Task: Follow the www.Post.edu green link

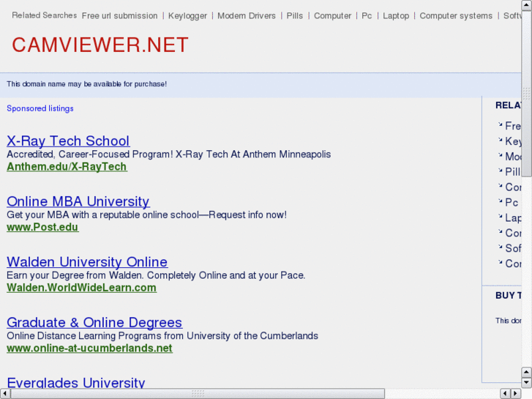Action: (x=42, y=227)
